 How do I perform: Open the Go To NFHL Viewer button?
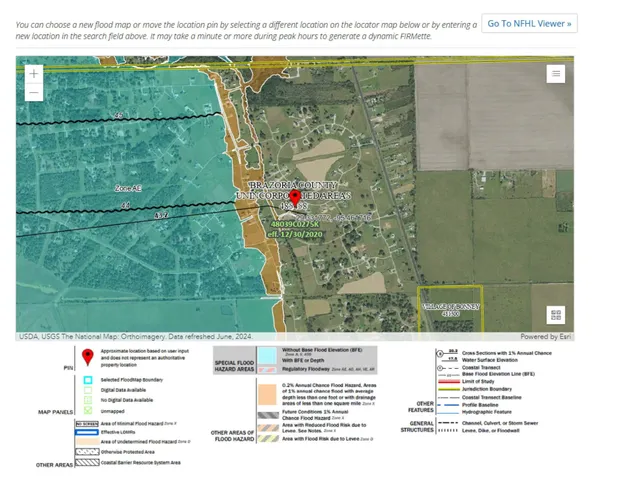[x=529, y=23]
